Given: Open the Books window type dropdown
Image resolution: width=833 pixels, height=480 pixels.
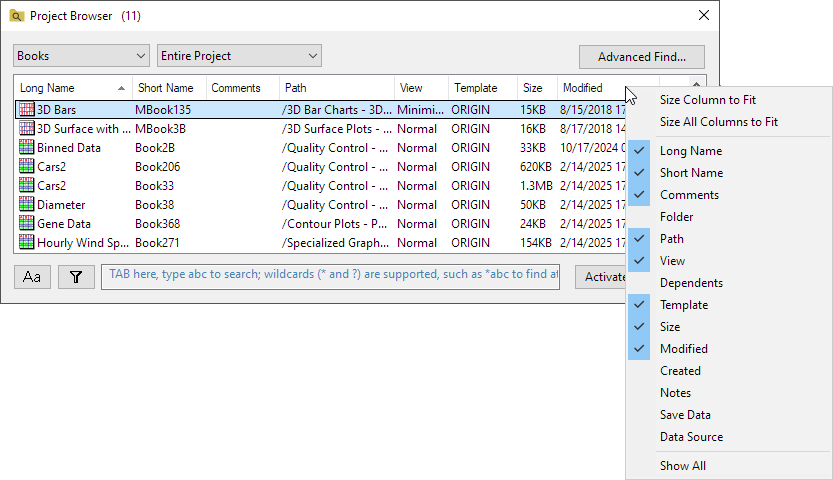Looking at the screenshot, I should pyautogui.click(x=81, y=57).
